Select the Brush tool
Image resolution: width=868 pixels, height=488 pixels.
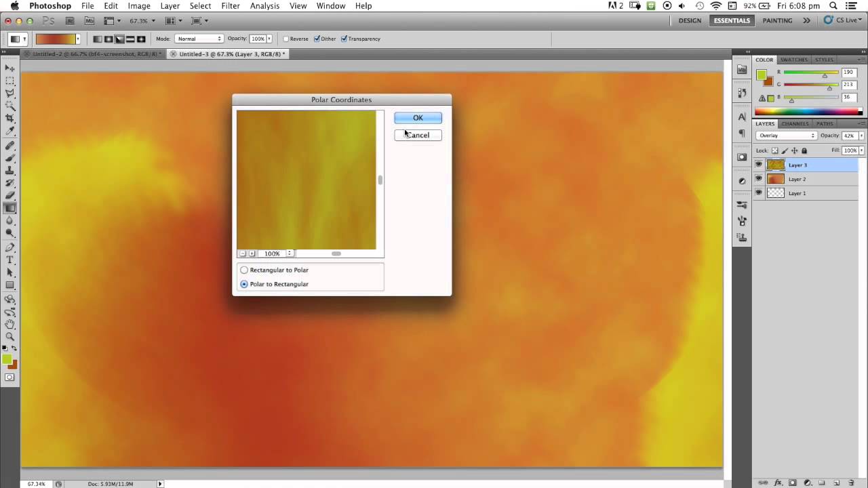10,158
